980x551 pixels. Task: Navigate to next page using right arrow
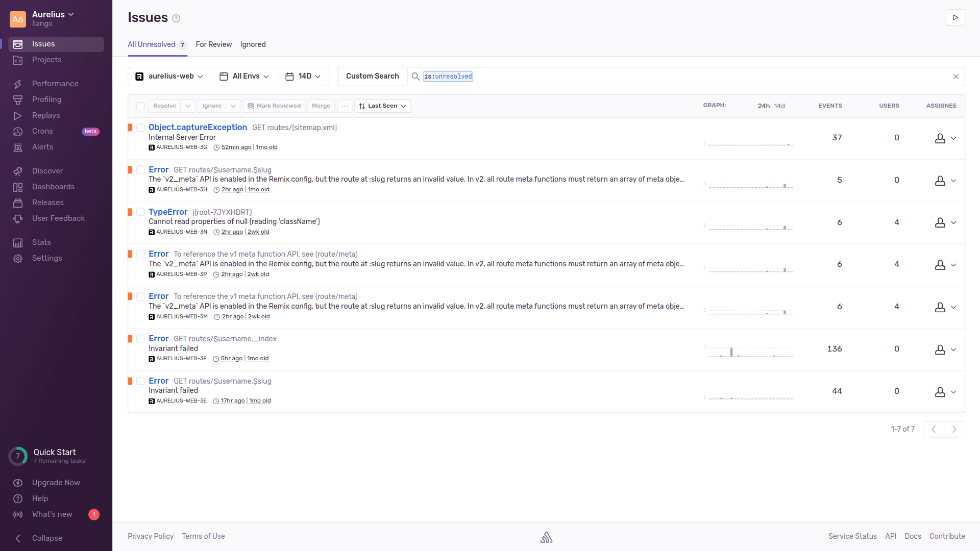click(x=955, y=429)
